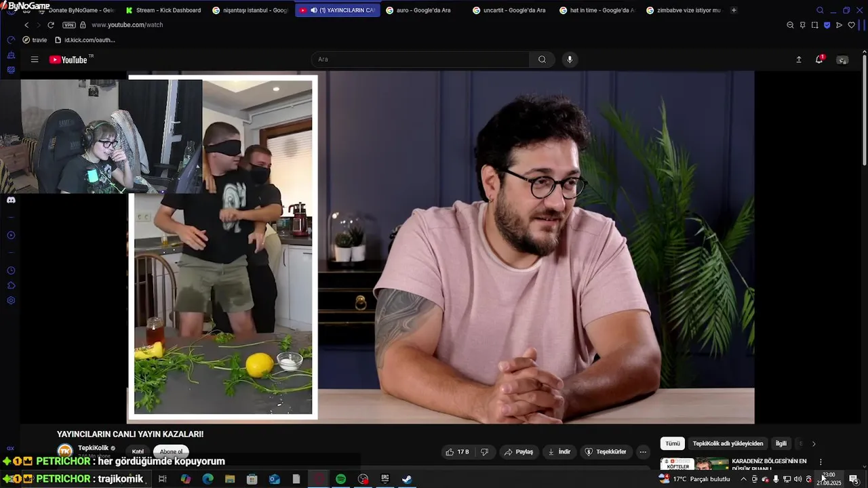This screenshot has width=868, height=488.
Task: Open Spotify from the taskbar
Action: (340, 479)
